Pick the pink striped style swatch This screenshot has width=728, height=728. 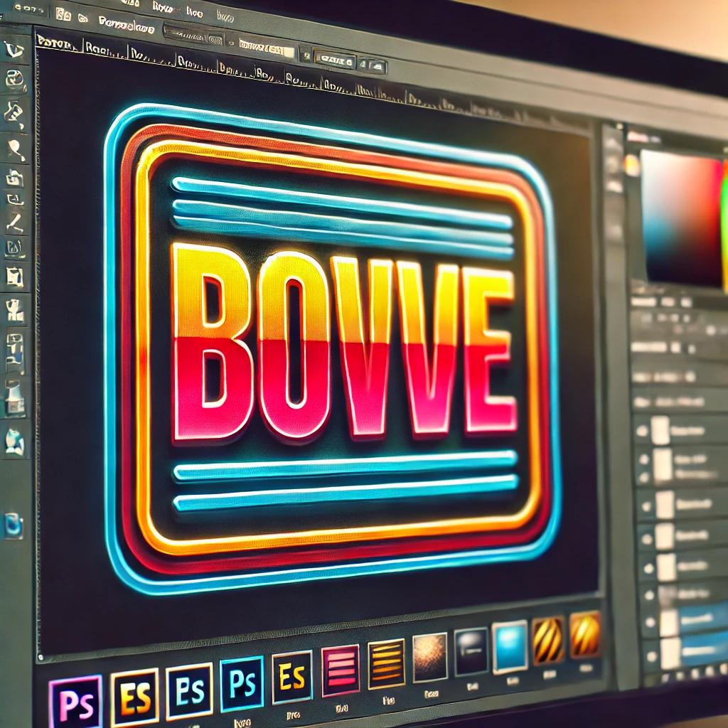click(341, 670)
